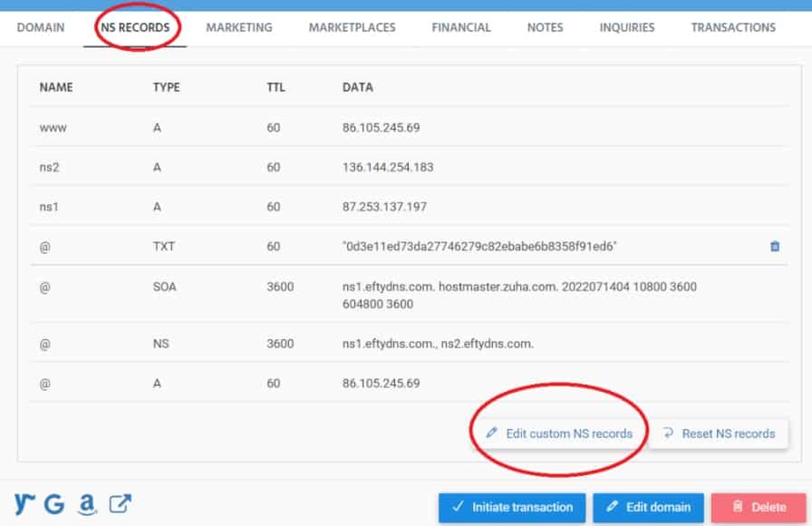Select the NS RECORDS tab
The height and width of the screenshot is (526, 812).
point(135,27)
